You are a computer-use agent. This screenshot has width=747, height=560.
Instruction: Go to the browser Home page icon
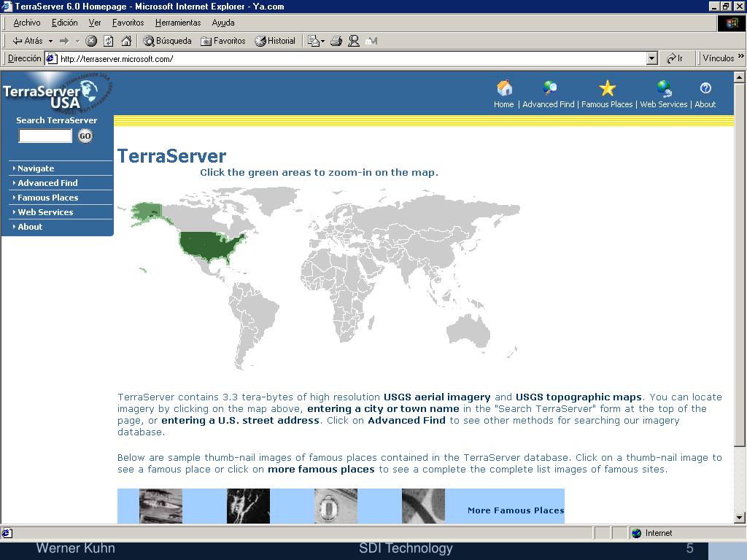click(126, 41)
